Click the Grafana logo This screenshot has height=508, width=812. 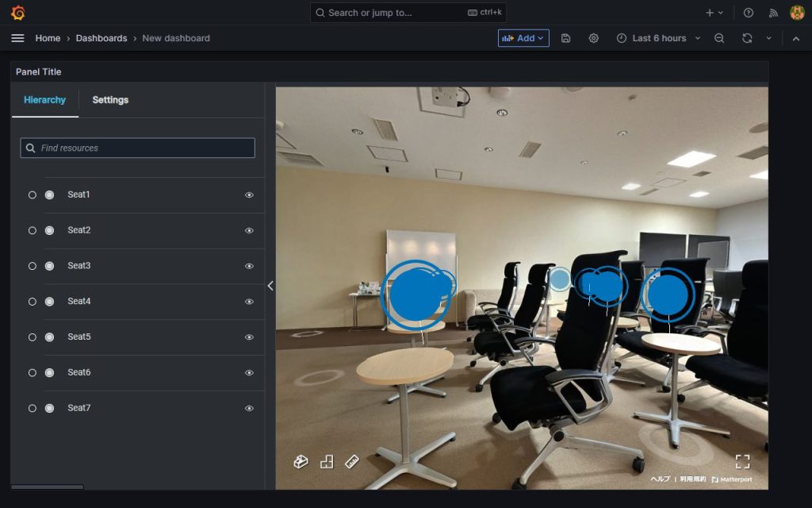18,13
